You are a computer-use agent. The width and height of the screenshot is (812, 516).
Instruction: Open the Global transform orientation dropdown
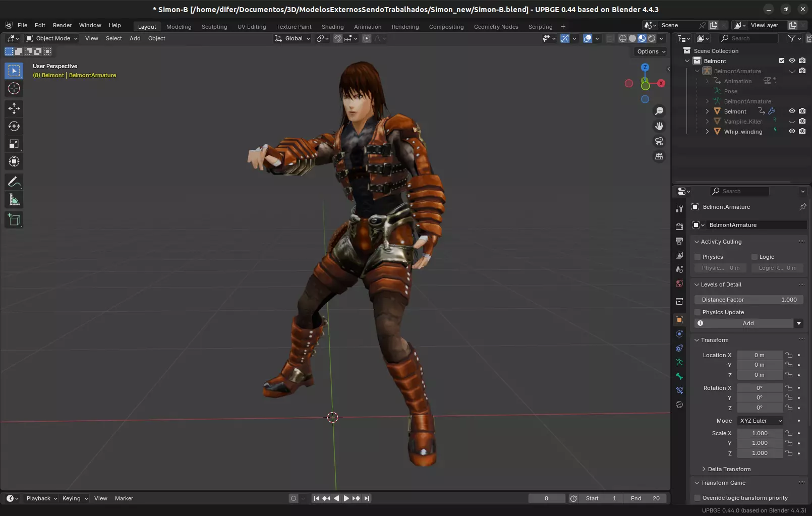point(293,38)
